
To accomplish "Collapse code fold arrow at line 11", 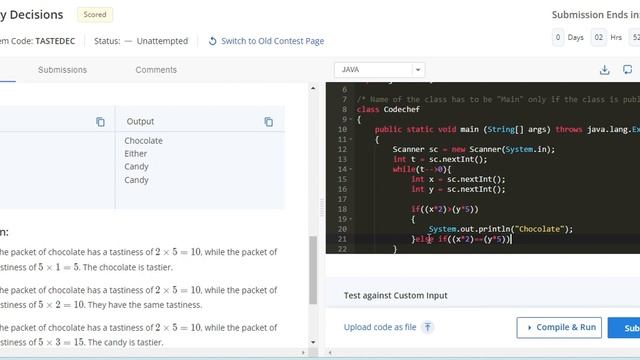I will click(x=351, y=140).
